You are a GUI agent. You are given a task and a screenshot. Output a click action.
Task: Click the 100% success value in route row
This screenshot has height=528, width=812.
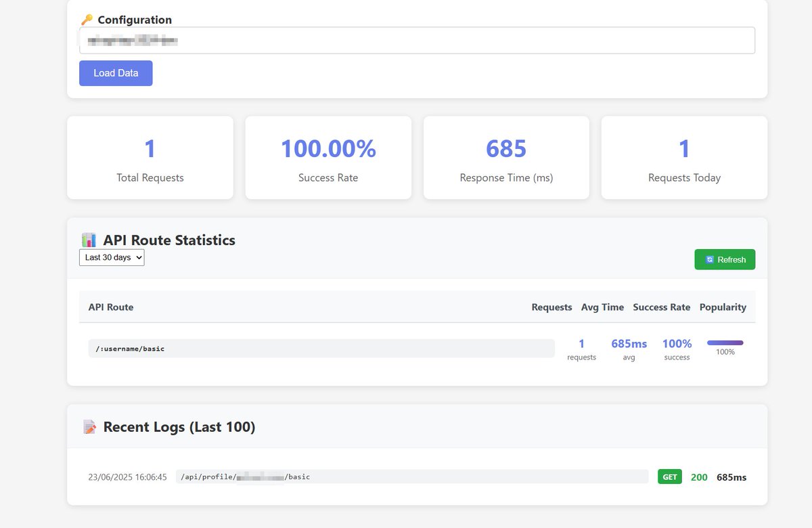677,344
